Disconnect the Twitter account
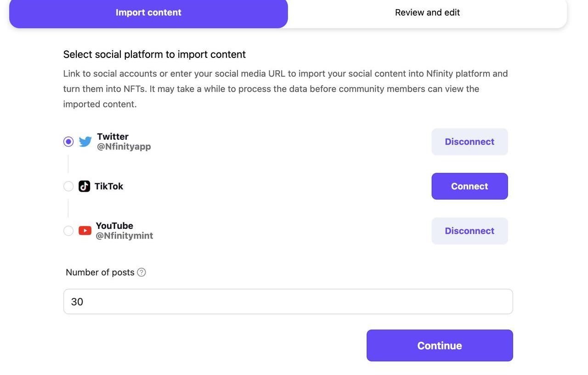Viewport: 588px width, 375px height. 469,142
